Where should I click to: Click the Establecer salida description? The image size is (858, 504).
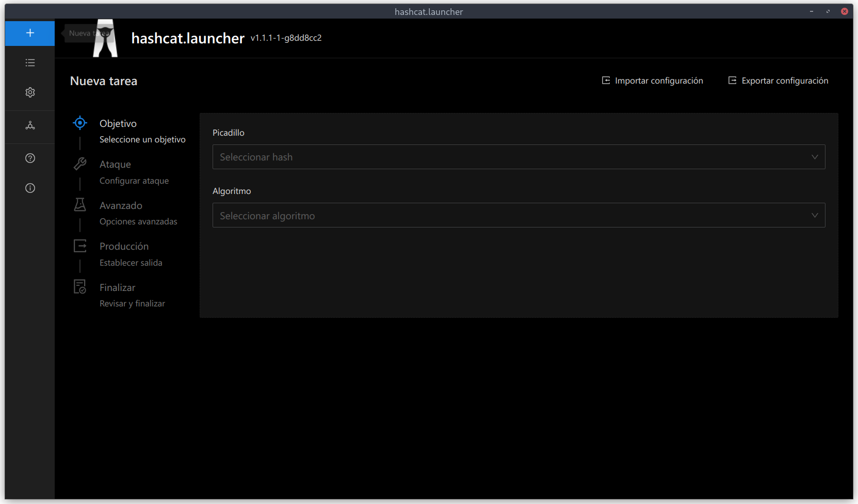click(131, 263)
